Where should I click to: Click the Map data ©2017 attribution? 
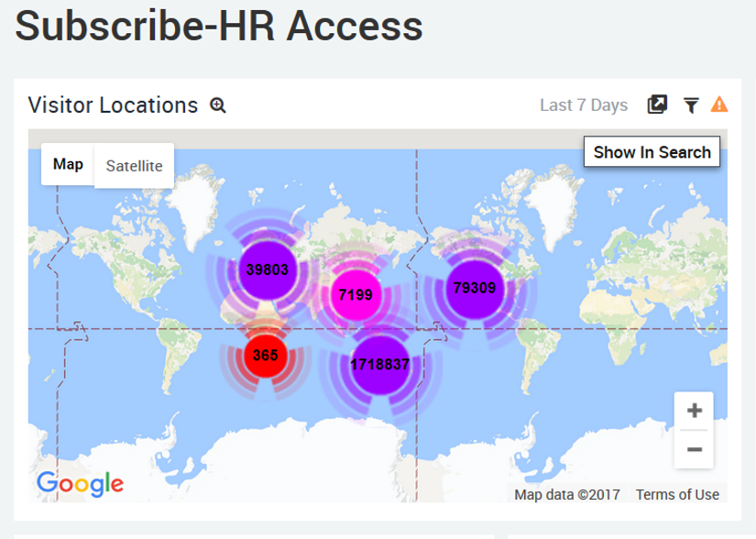(567, 494)
